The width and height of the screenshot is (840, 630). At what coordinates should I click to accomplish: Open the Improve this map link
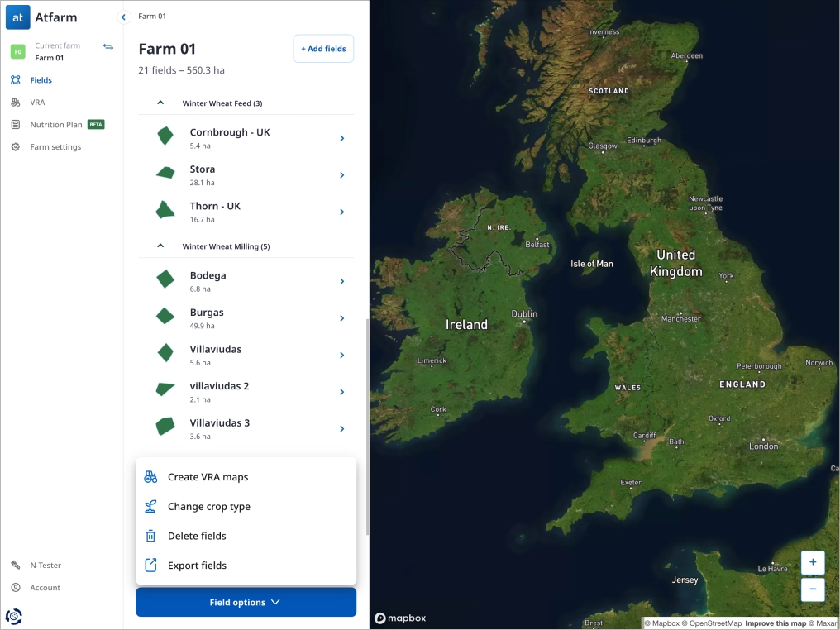[773, 623]
